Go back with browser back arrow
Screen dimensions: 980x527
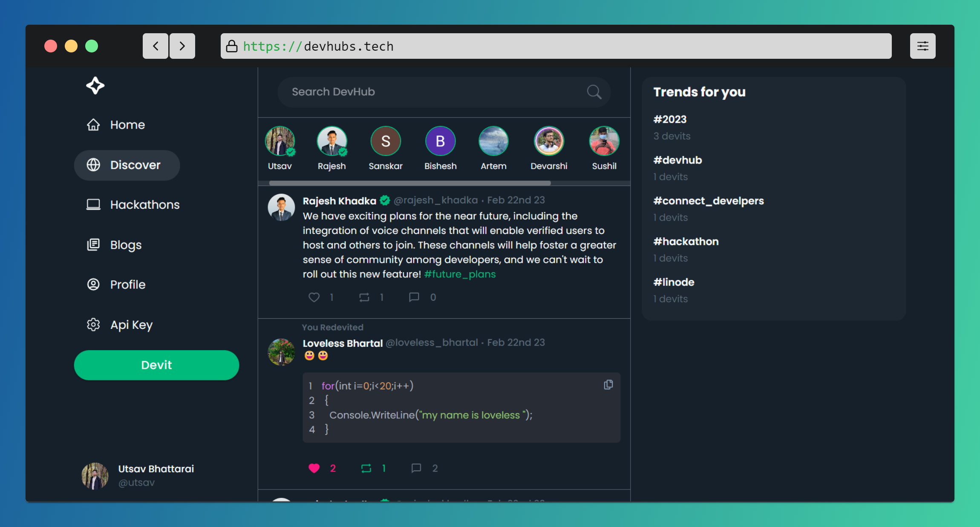(156, 46)
